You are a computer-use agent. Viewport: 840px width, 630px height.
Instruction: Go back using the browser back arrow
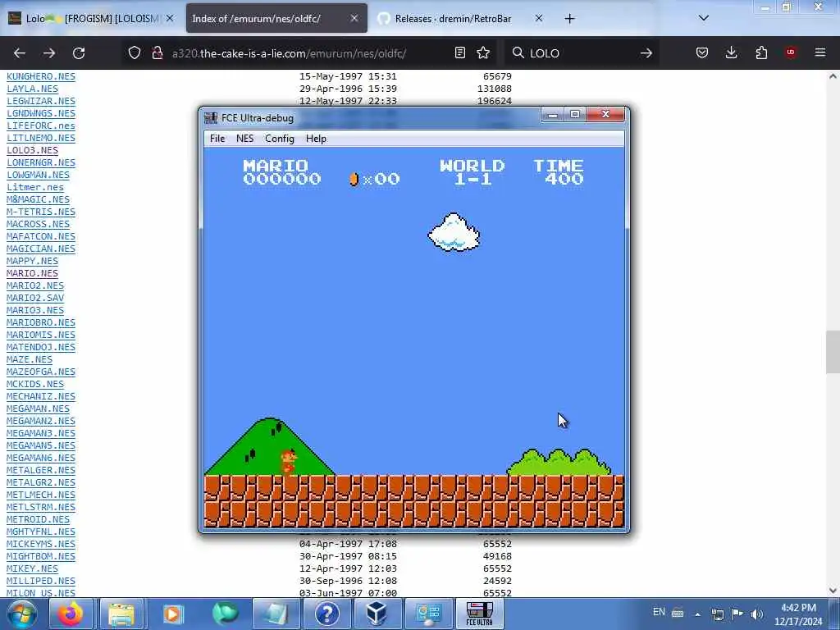pyautogui.click(x=20, y=53)
